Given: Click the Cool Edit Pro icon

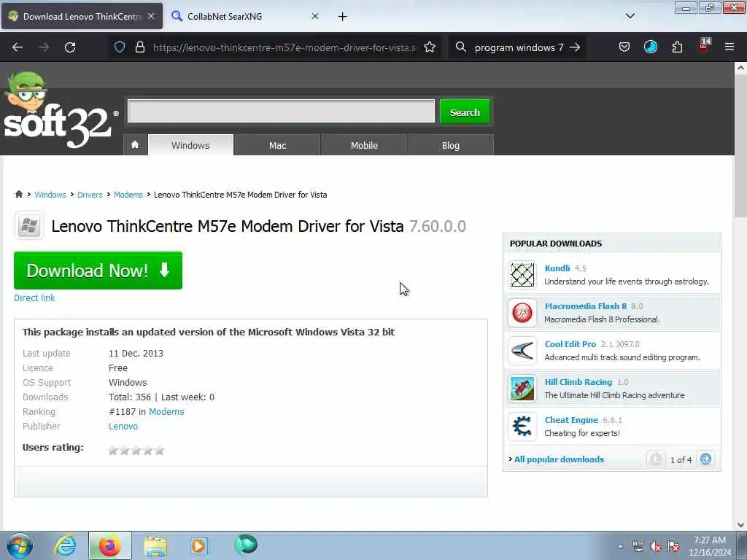Looking at the screenshot, I should click(x=522, y=351).
